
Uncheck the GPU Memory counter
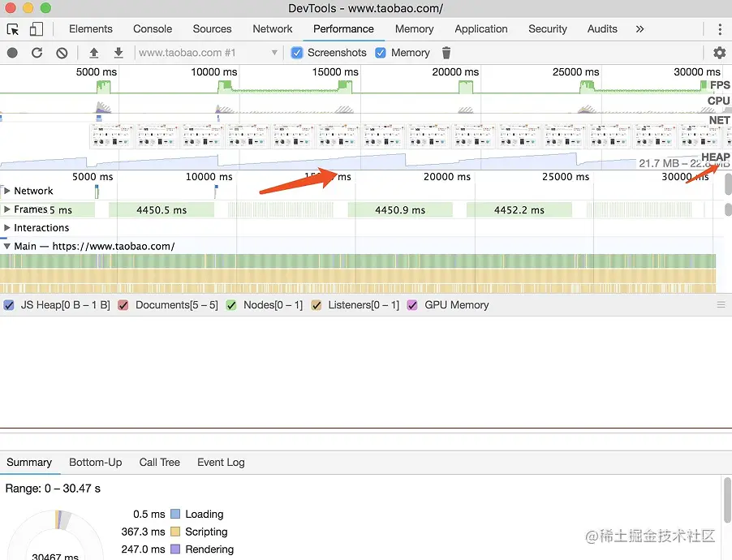click(412, 305)
